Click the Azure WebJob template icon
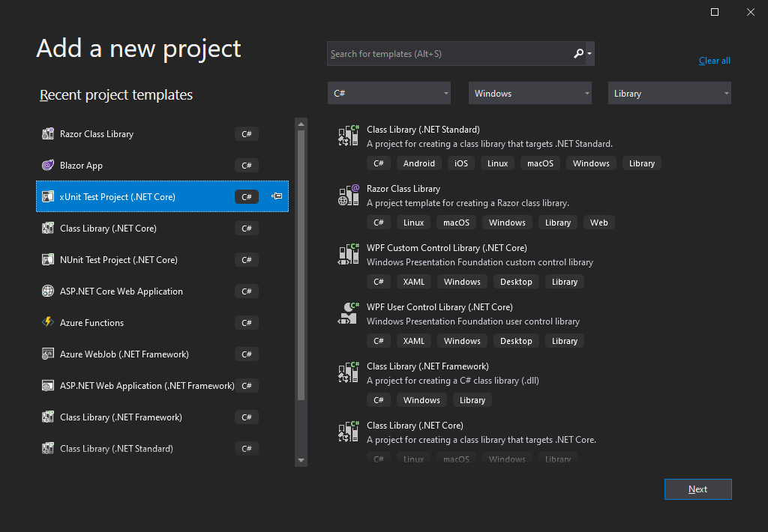Screen dimensions: 768x532 click(x=48, y=354)
